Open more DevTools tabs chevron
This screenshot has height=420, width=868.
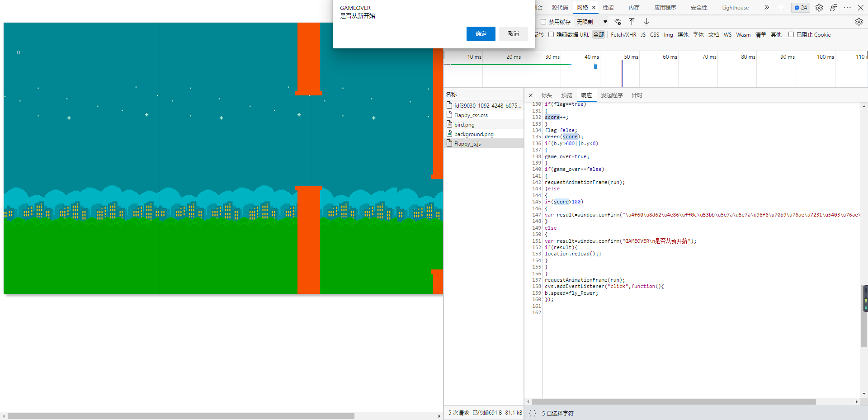767,7
